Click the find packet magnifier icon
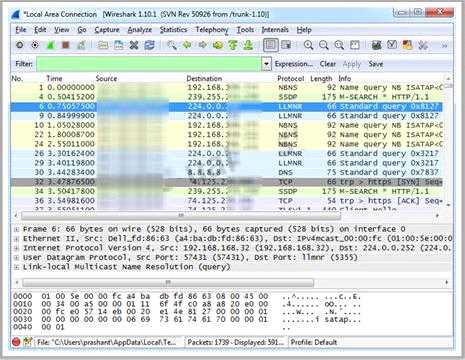 pyautogui.click(x=172, y=45)
